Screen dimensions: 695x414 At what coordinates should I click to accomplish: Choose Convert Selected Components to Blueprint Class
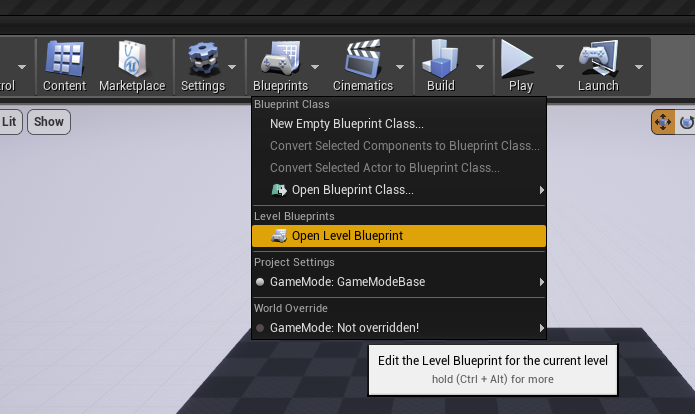(399, 146)
